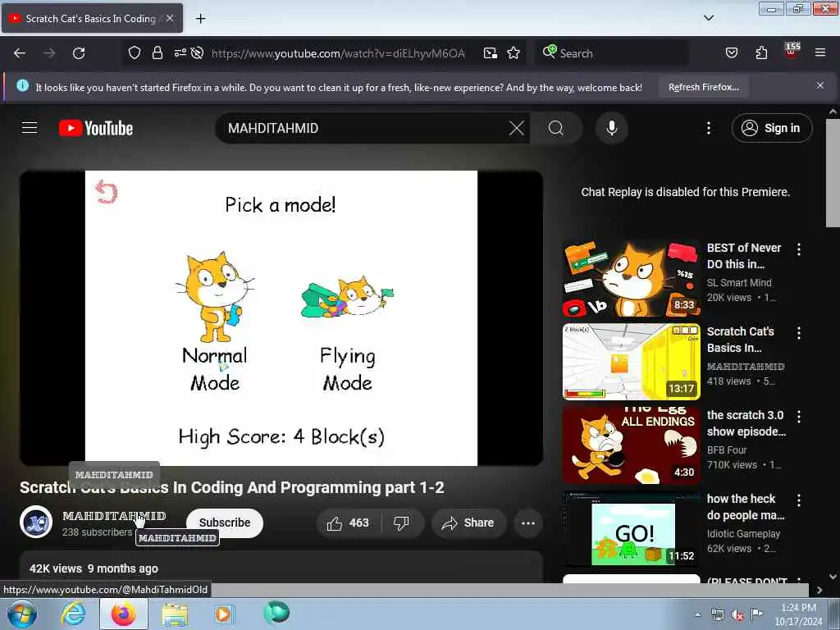The width and height of the screenshot is (840, 630).
Task: Click the Flying Mode cat in video
Action: (347, 296)
